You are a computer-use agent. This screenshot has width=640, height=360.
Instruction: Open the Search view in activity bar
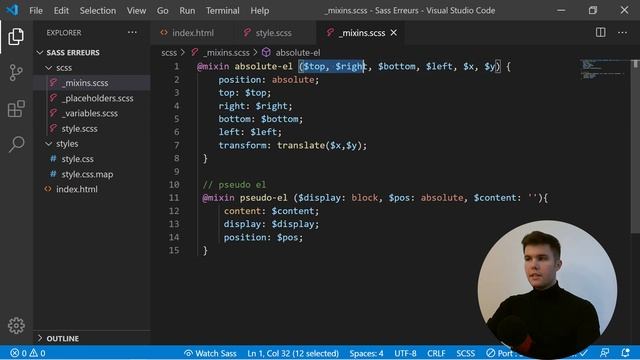pyautogui.click(x=16, y=144)
